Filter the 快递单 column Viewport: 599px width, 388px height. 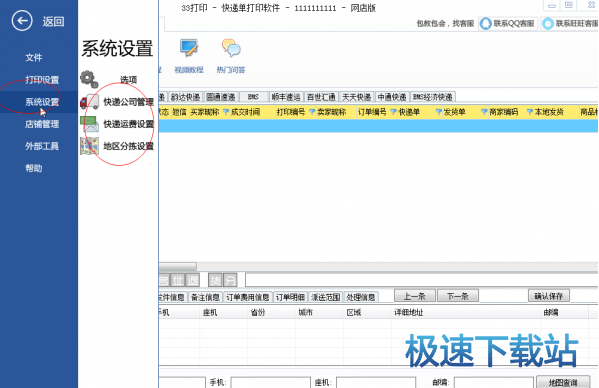(x=439, y=112)
